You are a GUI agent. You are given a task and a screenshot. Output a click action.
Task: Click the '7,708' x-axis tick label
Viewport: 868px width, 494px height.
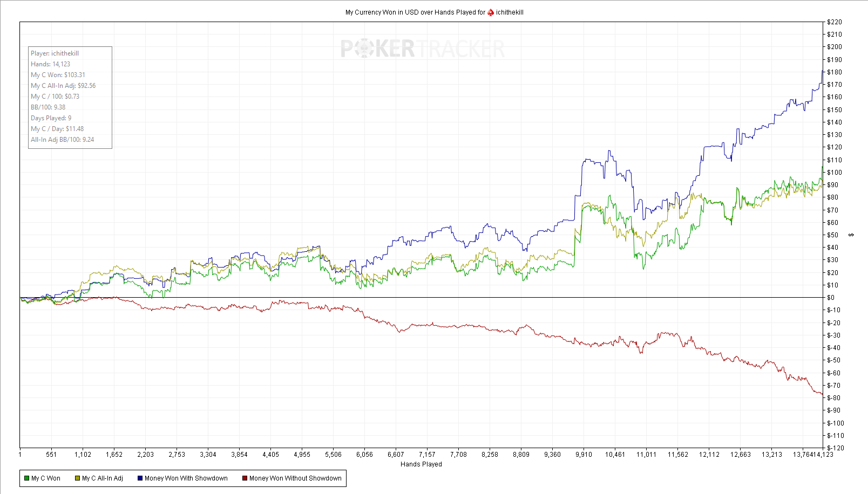[458, 455]
